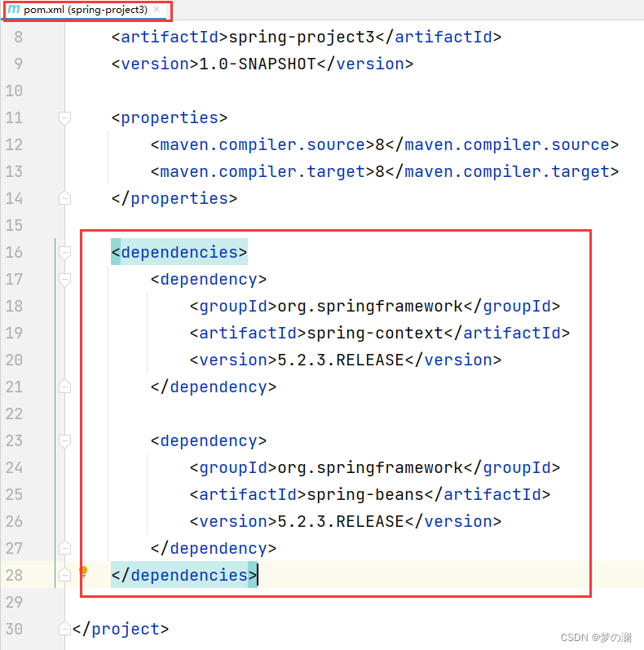Click 5.2.3.RELEASE version on line 20

(x=341, y=360)
